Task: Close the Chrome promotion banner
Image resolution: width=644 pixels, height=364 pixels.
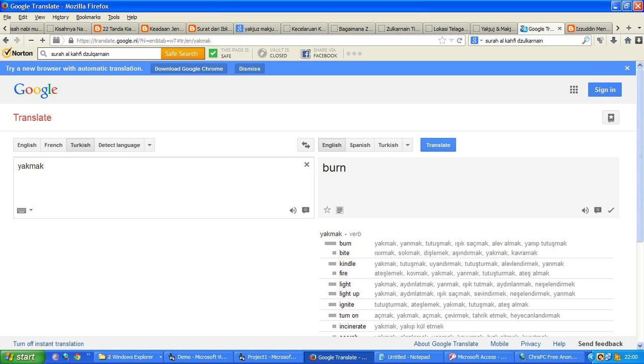Action: pyautogui.click(x=627, y=68)
